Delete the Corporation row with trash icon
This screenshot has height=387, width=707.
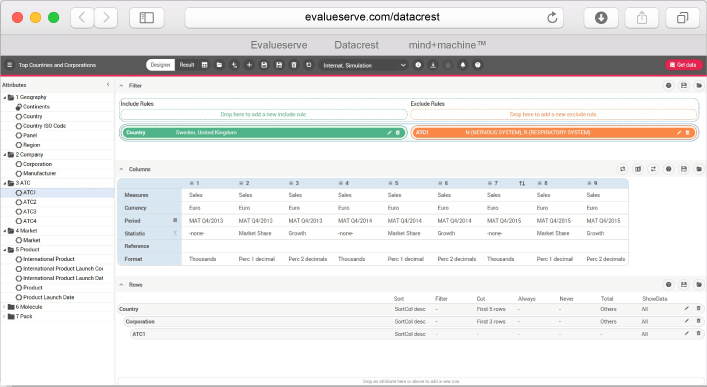pyautogui.click(x=698, y=321)
